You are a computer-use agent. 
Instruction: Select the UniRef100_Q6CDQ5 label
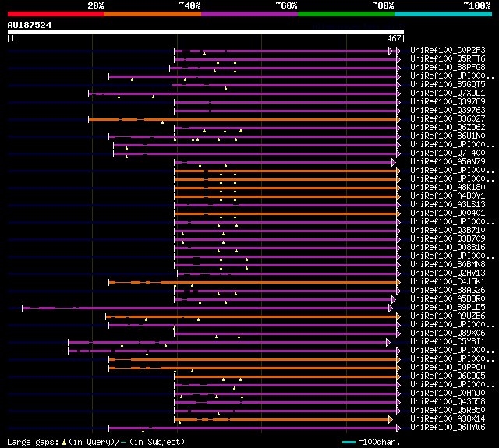pos(448,376)
